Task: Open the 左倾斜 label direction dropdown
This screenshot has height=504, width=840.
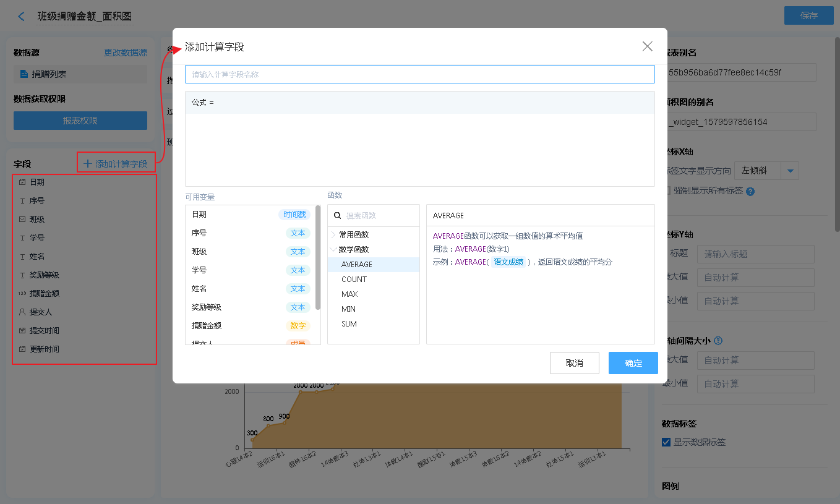Action: pyautogui.click(x=790, y=171)
